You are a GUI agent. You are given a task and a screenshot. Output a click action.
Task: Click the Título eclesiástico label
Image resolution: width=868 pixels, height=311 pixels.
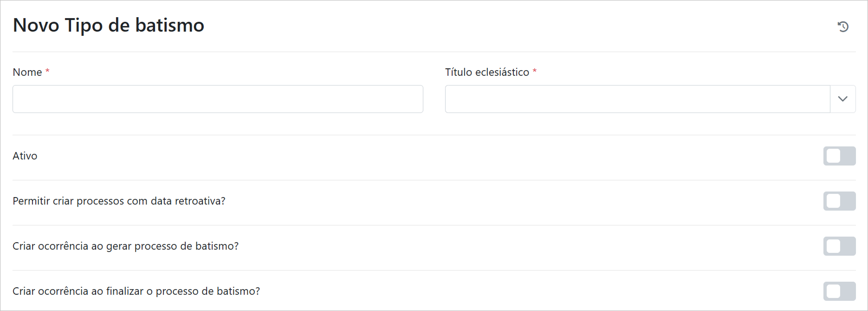coord(487,73)
